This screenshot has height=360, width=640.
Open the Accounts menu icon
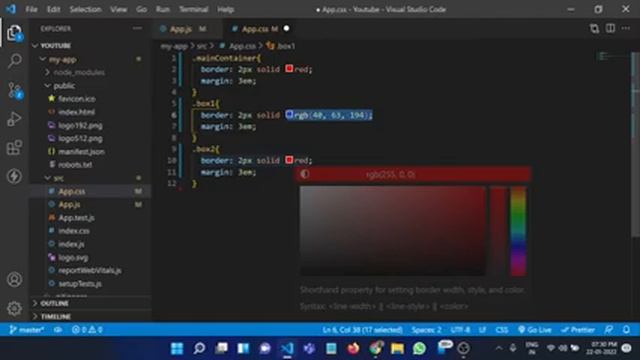[x=14, y=280]
